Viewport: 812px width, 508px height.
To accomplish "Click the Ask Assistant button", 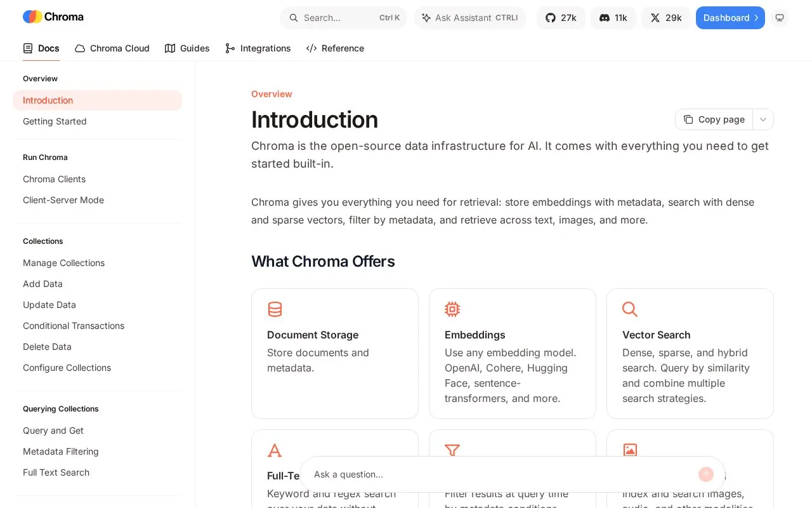I will click(470, 18).
